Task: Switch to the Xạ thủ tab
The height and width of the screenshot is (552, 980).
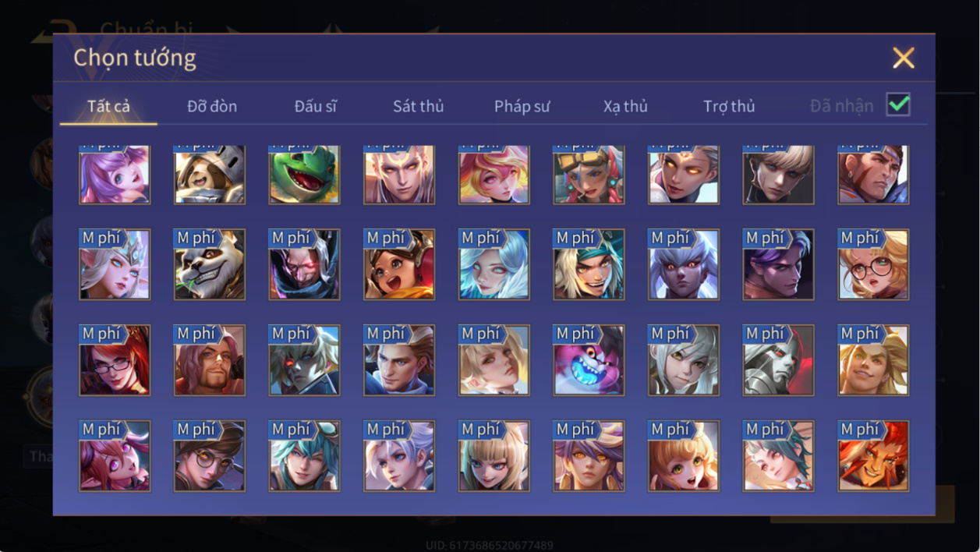Action: [x=625, y=106]
